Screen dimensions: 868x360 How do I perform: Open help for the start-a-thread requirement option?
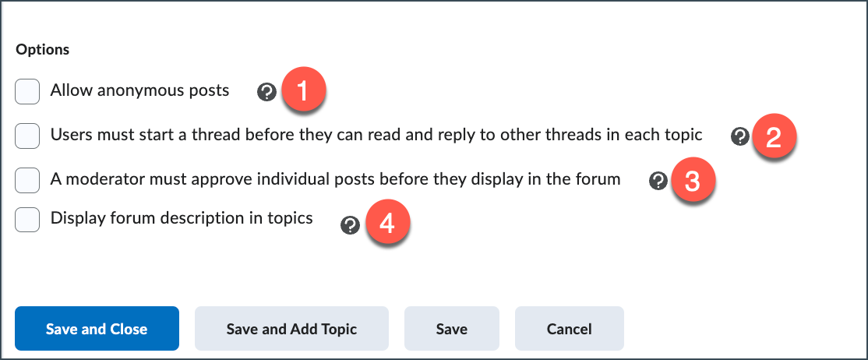(x=740, y=137)
